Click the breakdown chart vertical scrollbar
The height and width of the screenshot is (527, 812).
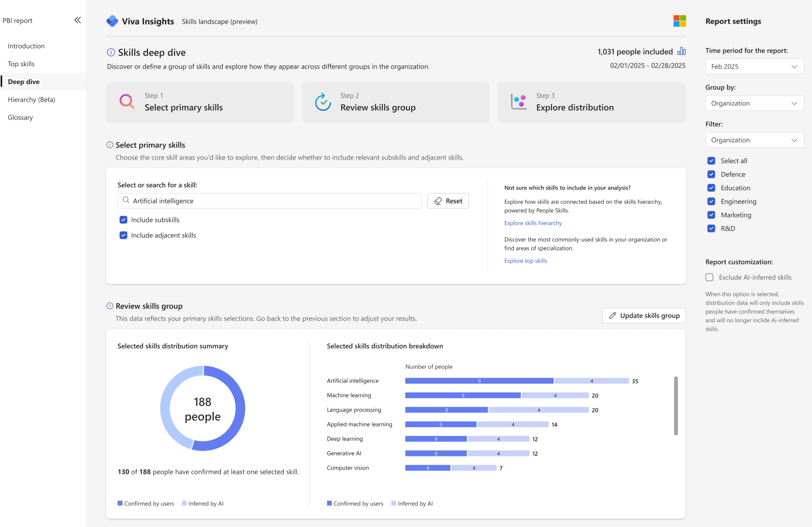coord(676,406)
